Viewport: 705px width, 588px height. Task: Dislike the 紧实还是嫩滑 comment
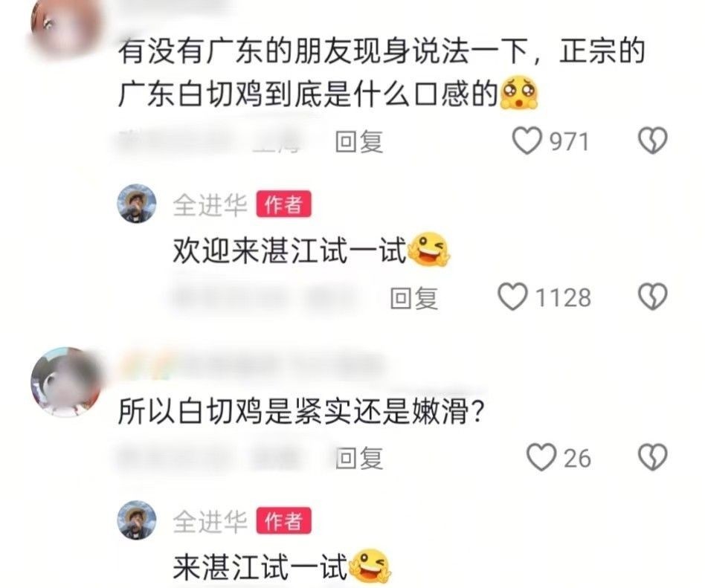click(x=652, y=457)
